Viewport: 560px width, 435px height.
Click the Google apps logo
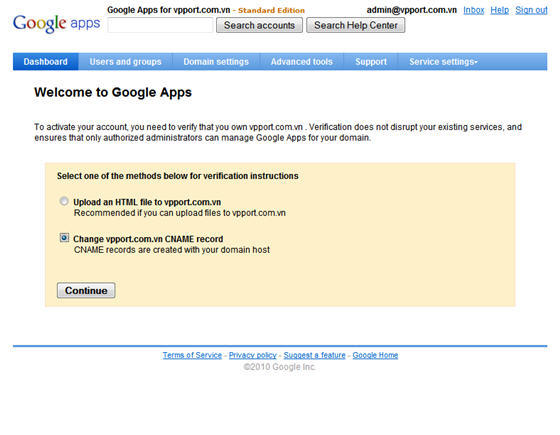tap(56, 24)
